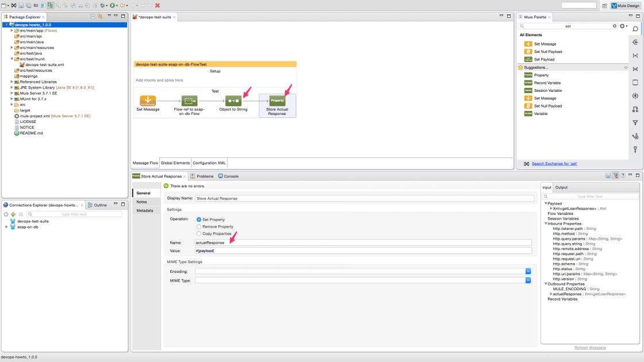Viewport: 644px width, 362px height.
Task: Open the MIME Type dropdown
Action: coord(528,280)
